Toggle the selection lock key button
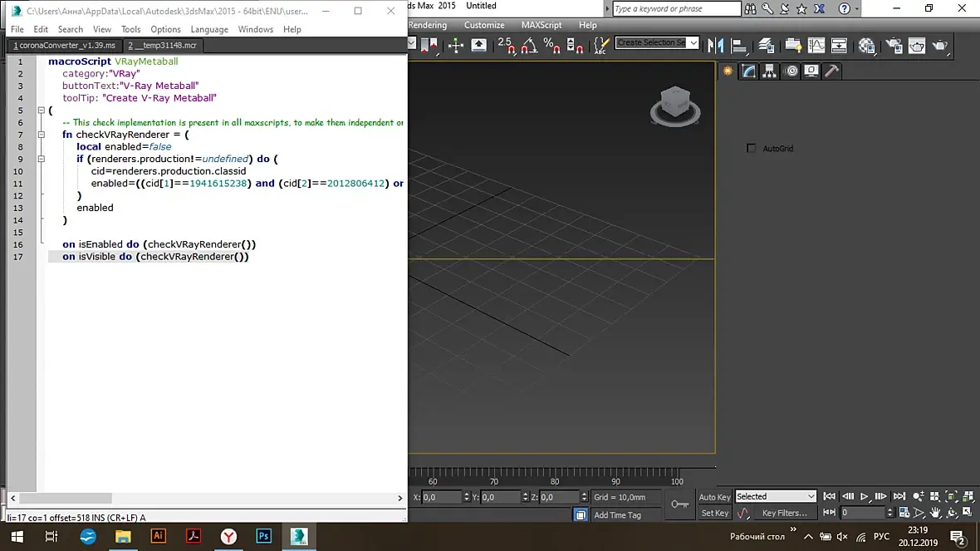 [679, 504]
